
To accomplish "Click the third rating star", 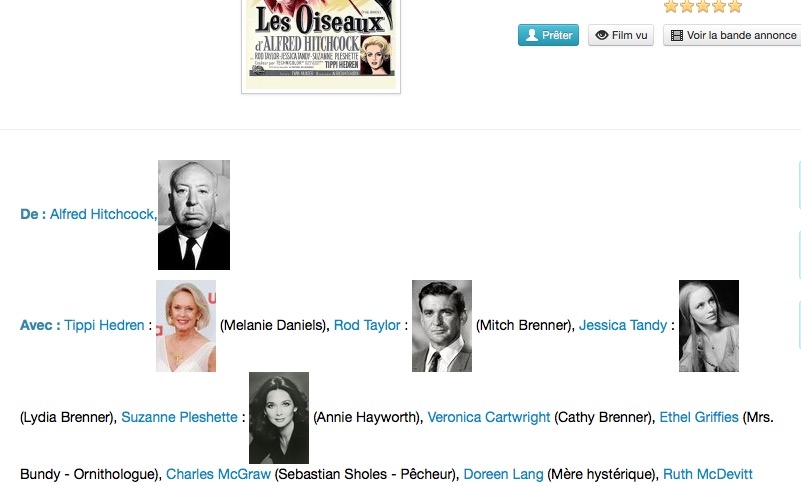I will [x=703, y=6].
